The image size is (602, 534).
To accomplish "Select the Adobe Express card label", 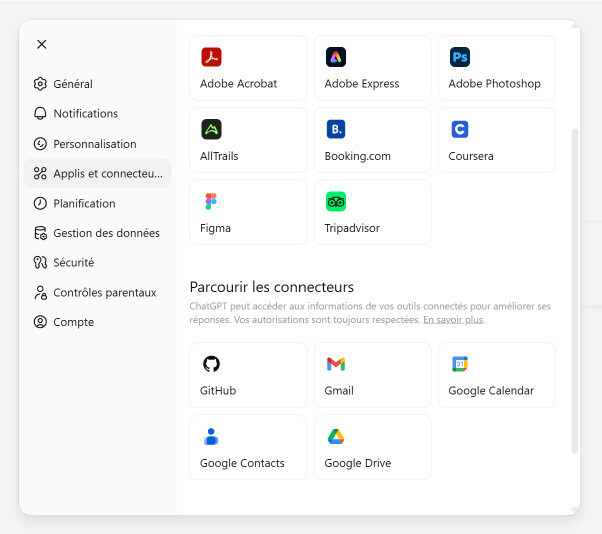I will tap(362, 84).
